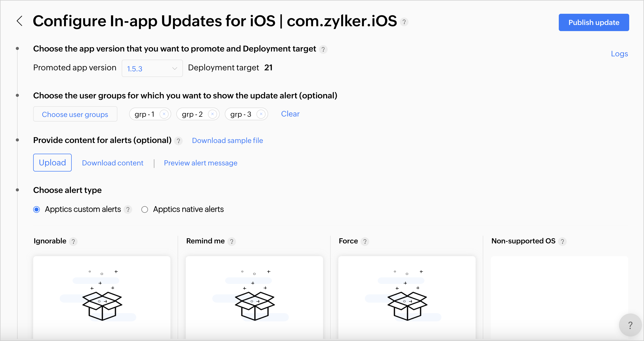Remove grp - 2 user group tag
The image size is (644, 341).
(x=212, y=114)
